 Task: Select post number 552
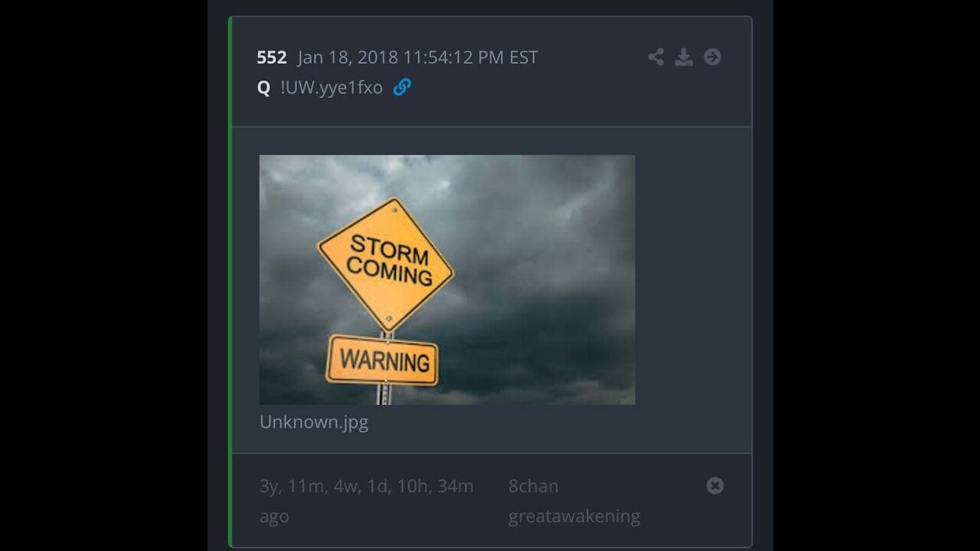pos(272,57)
